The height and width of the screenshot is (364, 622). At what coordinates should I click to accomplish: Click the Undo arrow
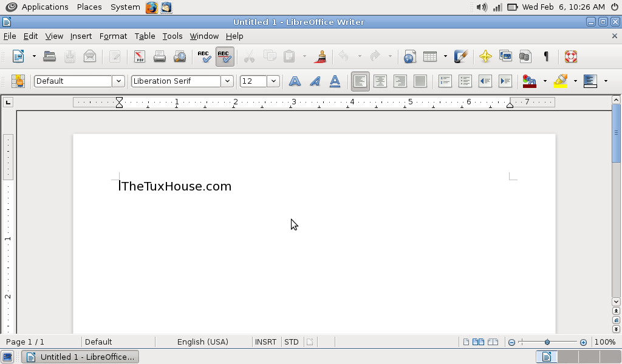click(344, 56)
